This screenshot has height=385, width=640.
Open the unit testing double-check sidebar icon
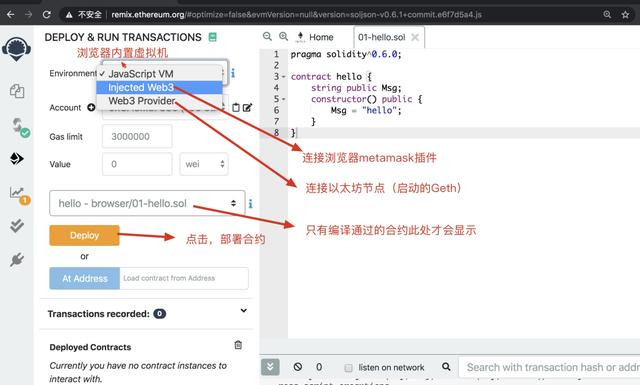pyautogui.click(x=17, y=225)
